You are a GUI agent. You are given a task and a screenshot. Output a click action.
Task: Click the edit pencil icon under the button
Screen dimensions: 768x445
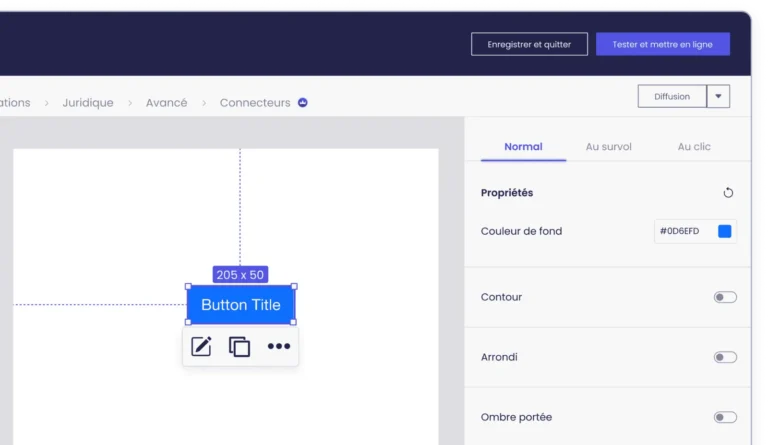coord(201,346)
